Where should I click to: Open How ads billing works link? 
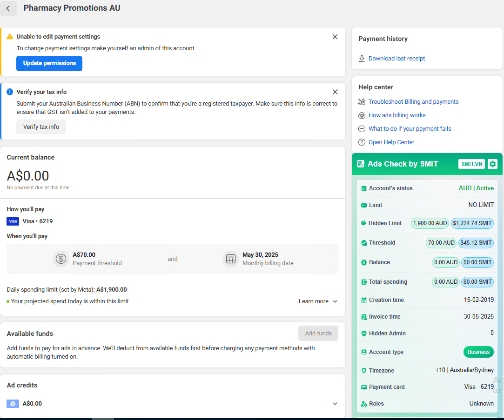[397, 115]
